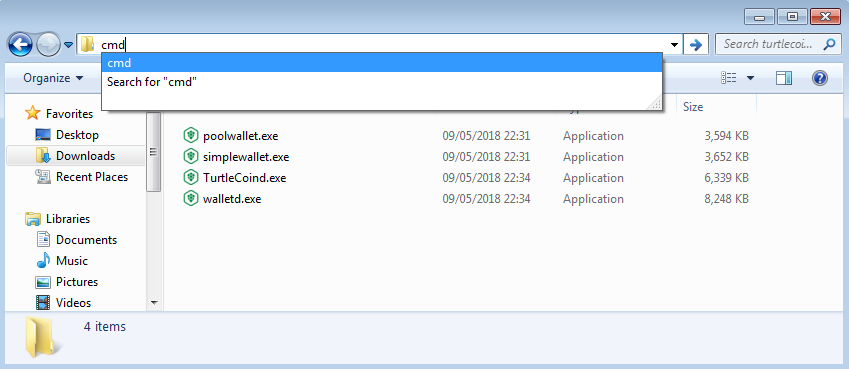This screenshot has width=849, height=369.
Task: Click the 6,339 KB size value
Action: (727, 178)
